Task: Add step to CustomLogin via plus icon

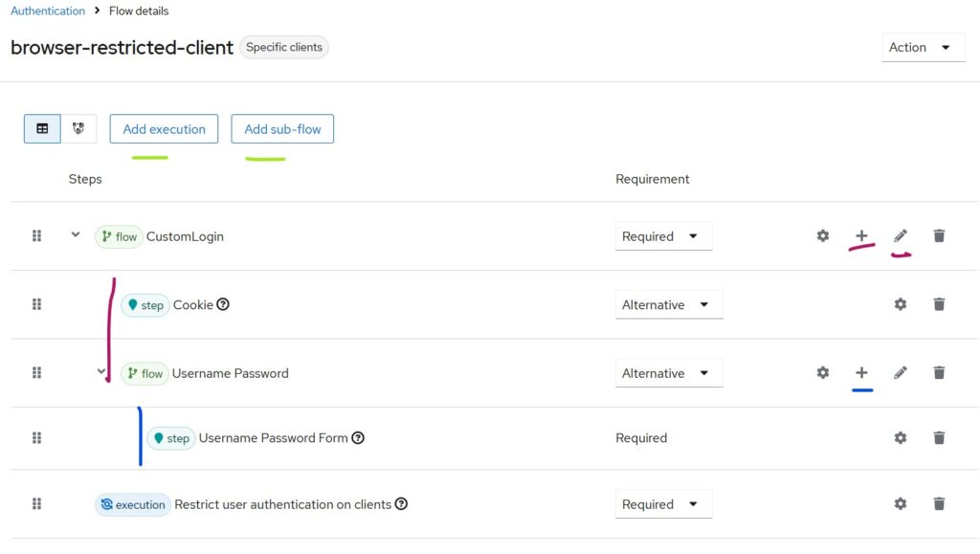Action: click(x=861, y=235)
